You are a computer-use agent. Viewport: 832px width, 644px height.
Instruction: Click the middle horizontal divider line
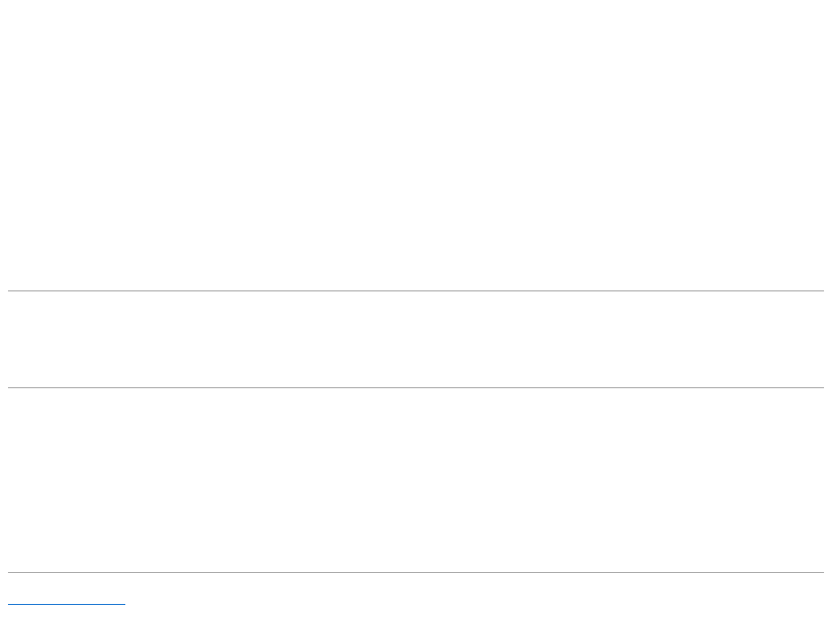416,387
